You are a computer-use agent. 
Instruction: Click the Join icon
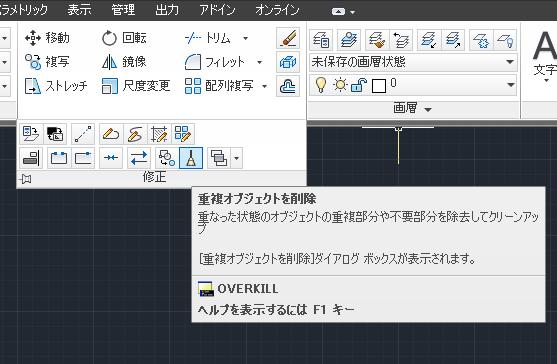(x=111, y=158)
